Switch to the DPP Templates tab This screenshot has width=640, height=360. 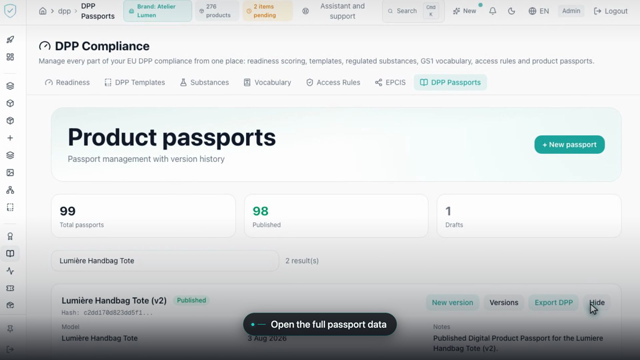click(x=135, y=82)
